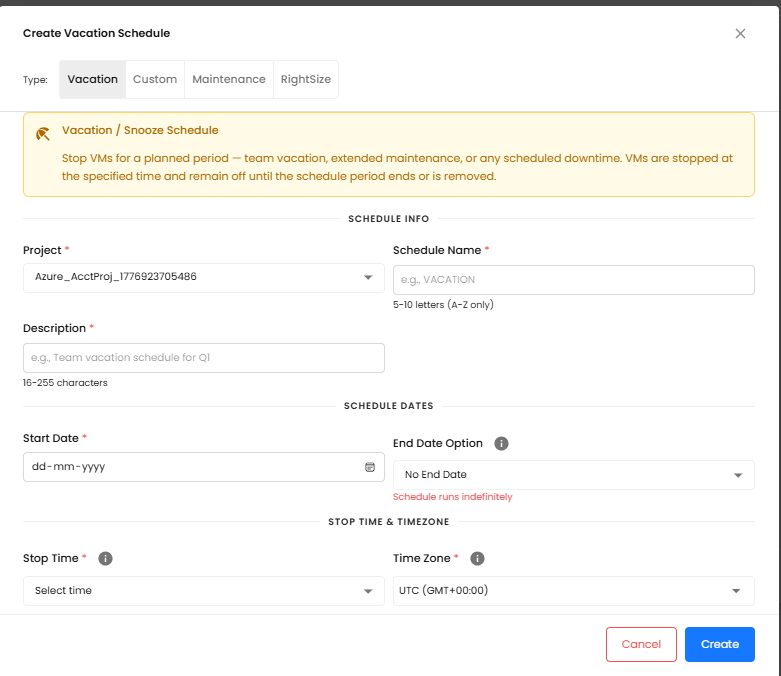Close the Create Vacation Schedule dialog
This screenshot has width=781, height=676.
click(x=740, y=33)
